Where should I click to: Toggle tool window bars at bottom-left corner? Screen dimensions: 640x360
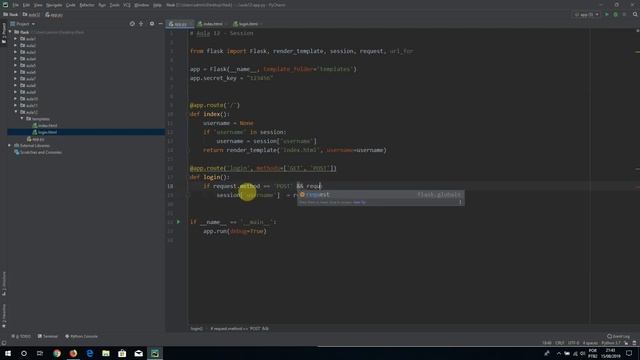click(x=4, y=343)
